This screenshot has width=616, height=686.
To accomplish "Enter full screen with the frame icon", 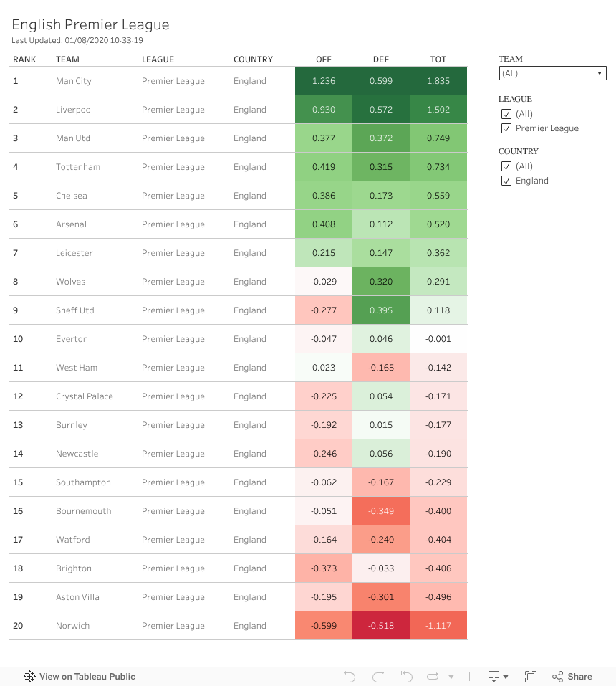I will pos(531,676).
